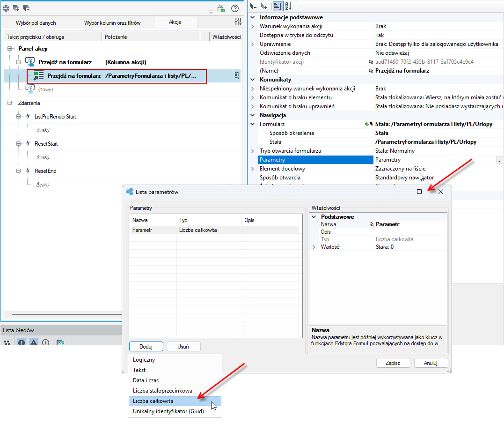Open the sliders settings icon beside Akcje tab
This screenshot has height=431, width=504.
coord(238,22)
